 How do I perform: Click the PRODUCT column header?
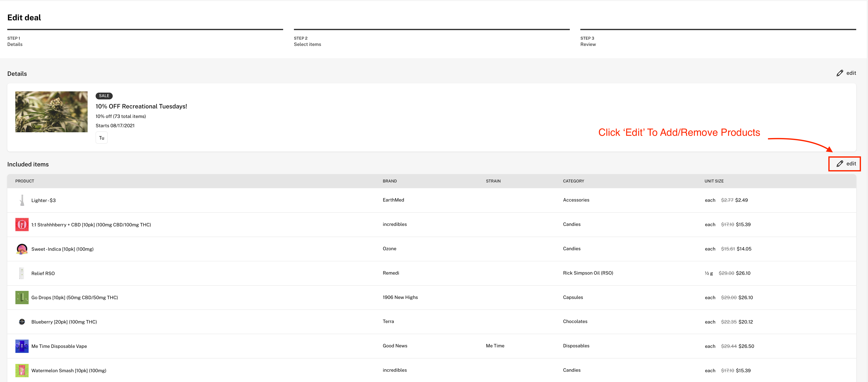(24, 181)
